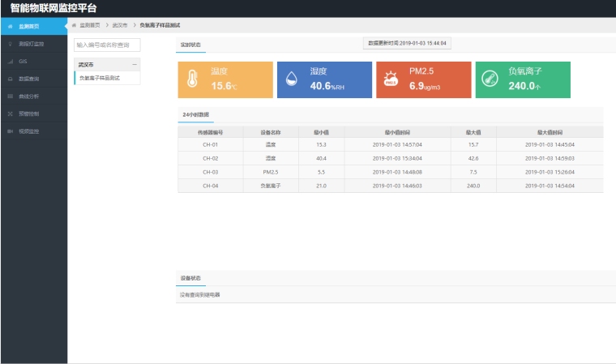Select the 24小时数据 tab
This screenshot has width=616, height=364.
pyautogui.click(x=195, y=116)
